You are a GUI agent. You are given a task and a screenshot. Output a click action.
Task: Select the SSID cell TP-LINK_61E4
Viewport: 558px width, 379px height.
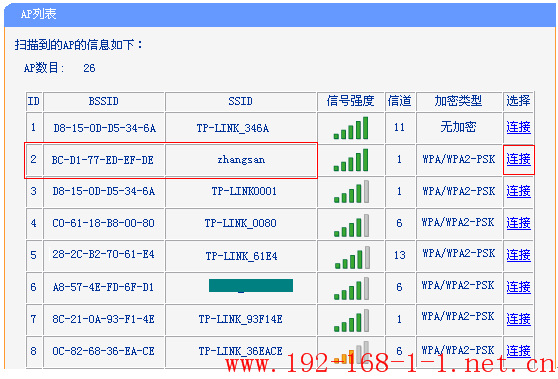pos(241,256)
